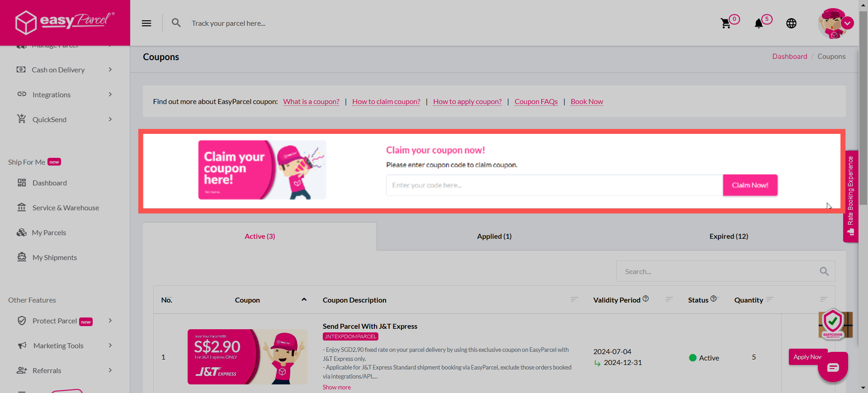Click the Claim Now! button

(x=750, y=185)
